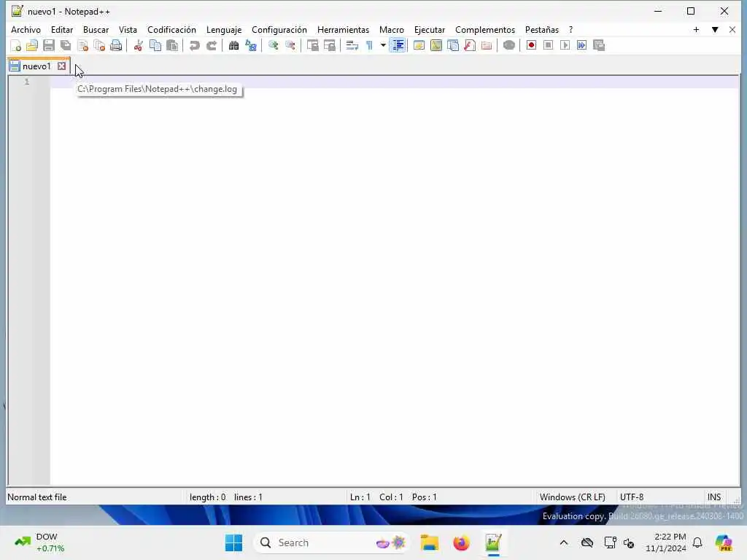747x560 pixels.
Task: Click the Close file toolbar icon
Action: (82, 46)
